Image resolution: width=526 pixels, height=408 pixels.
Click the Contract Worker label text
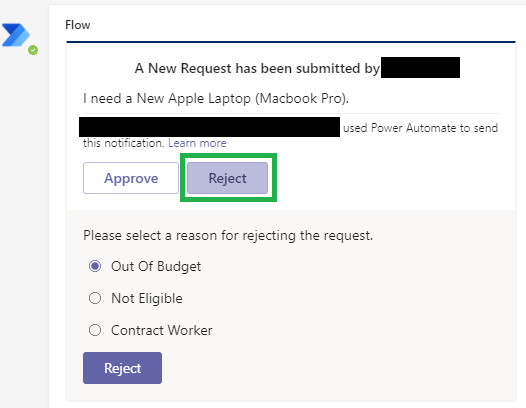[x=162, y=330]
